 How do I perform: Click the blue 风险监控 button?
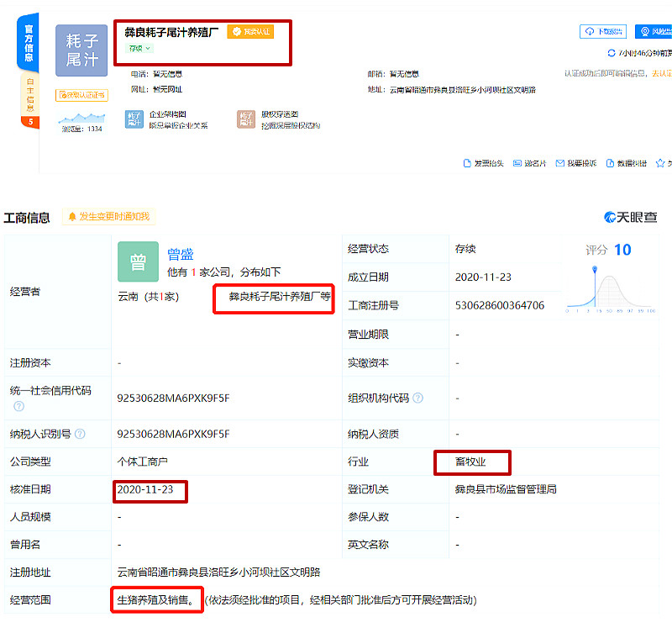tap(654, 31)
